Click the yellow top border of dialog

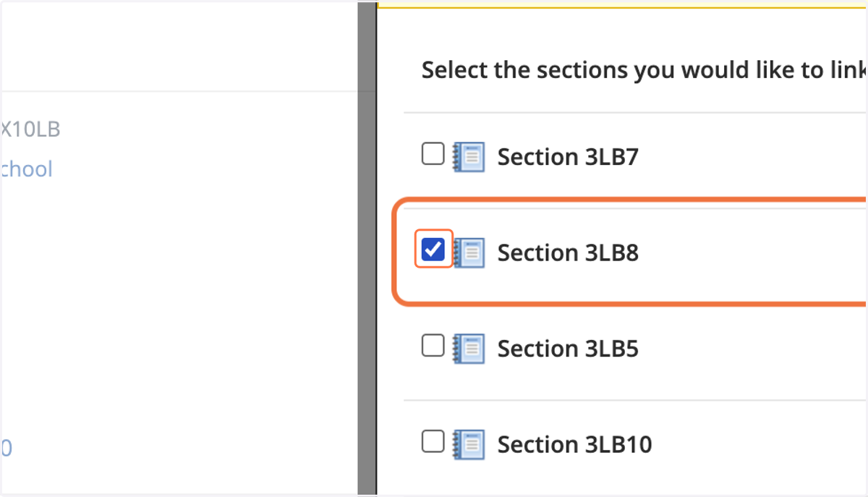click(622, 5)
